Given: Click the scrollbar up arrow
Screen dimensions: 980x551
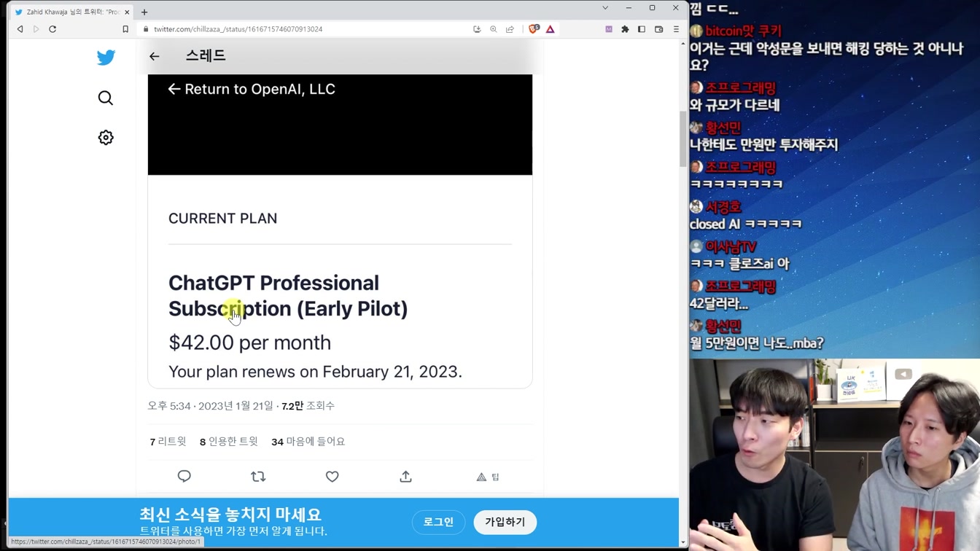Looking at the screenshot, I should pos(683,44).
